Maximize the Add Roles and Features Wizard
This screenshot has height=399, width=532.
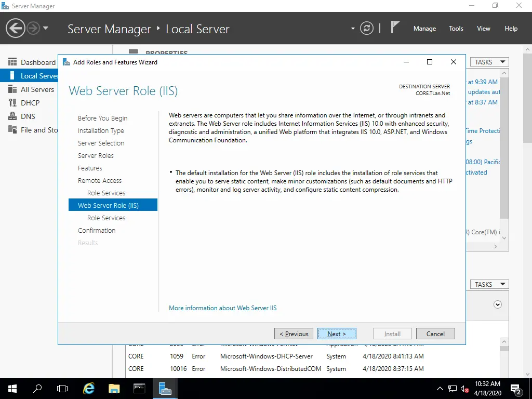pos(430,62)
